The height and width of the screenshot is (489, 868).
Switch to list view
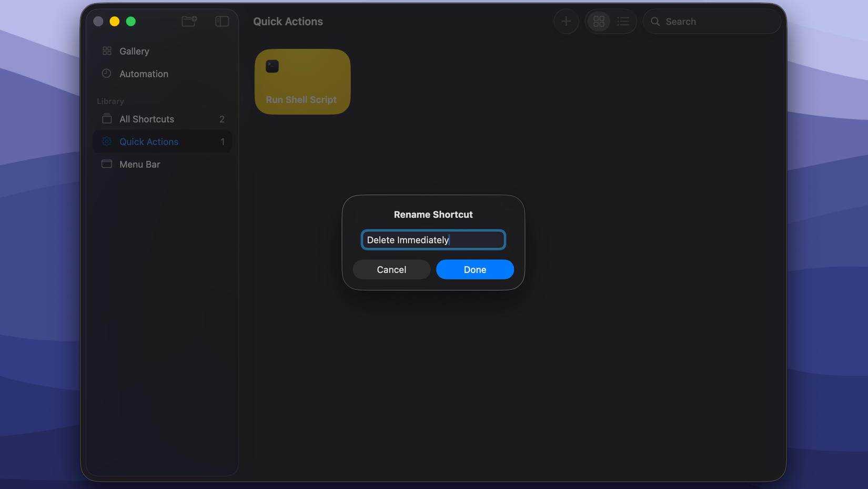pos(623,21)
